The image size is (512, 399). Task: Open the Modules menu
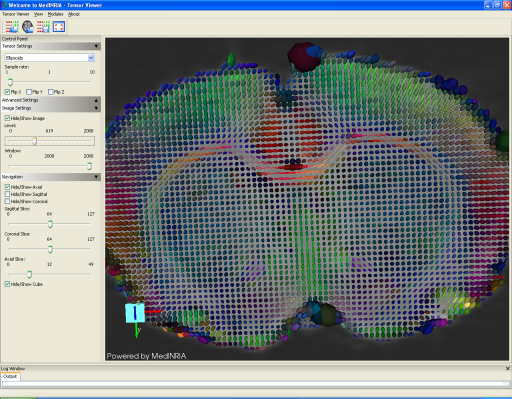[55, 14]
